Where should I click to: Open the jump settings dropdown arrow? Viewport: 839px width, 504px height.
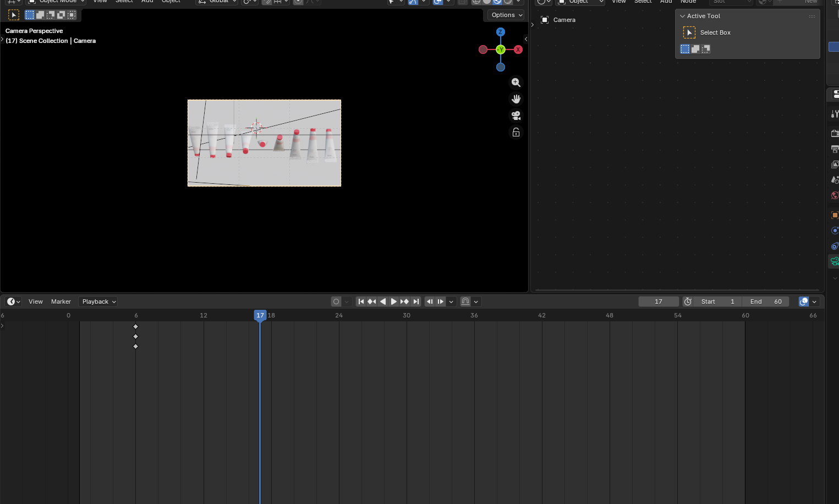pyautogui.click(x=451, y=302)
